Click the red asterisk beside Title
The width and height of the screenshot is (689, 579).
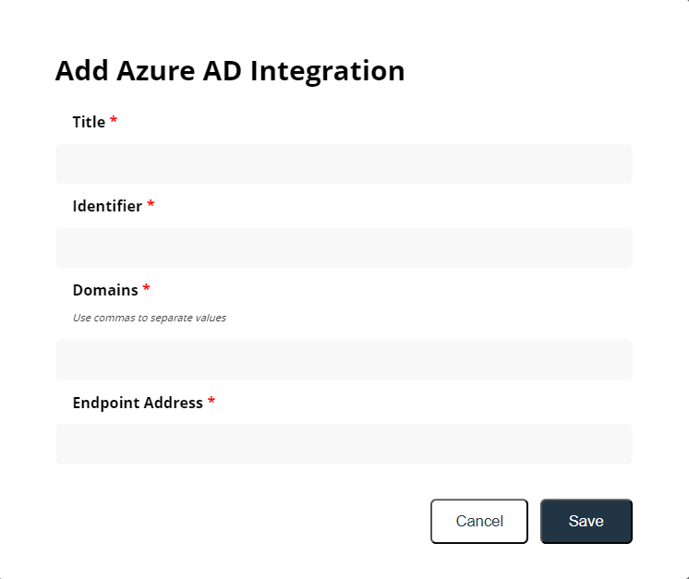tap(114, 121)
